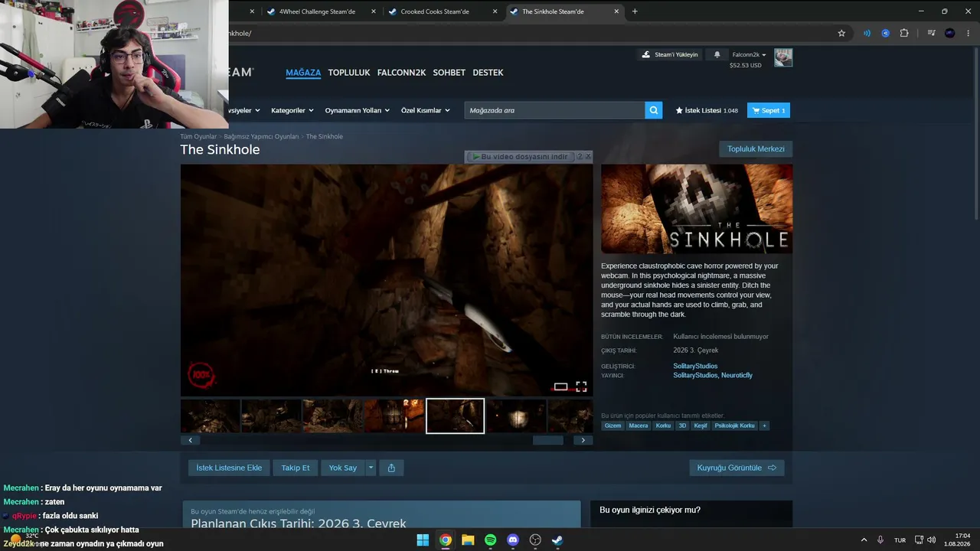
Task: Select the Gizem tag
Action: pyautogui.click(x=612, y=425)
